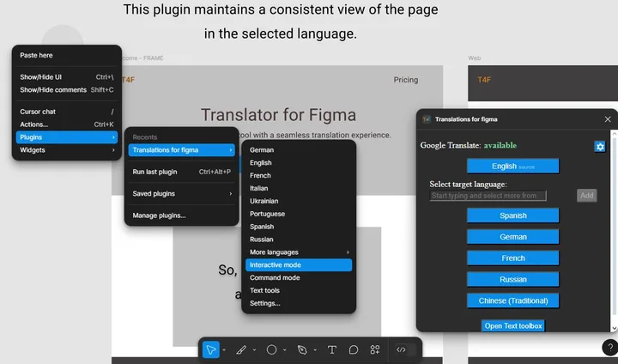
Task: Select Interactive mode menu item
Action: (x=299, y=265)
